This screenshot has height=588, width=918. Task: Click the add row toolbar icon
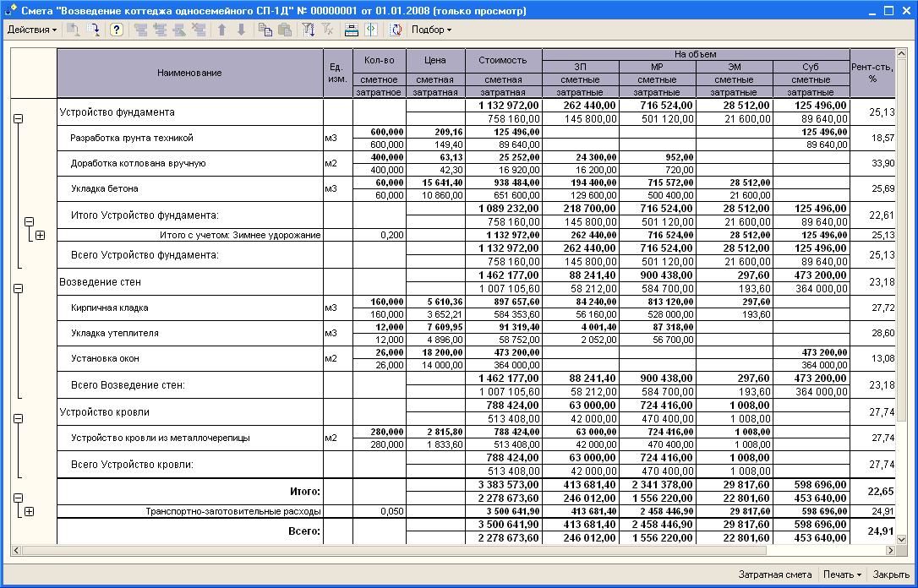point(140,30)
